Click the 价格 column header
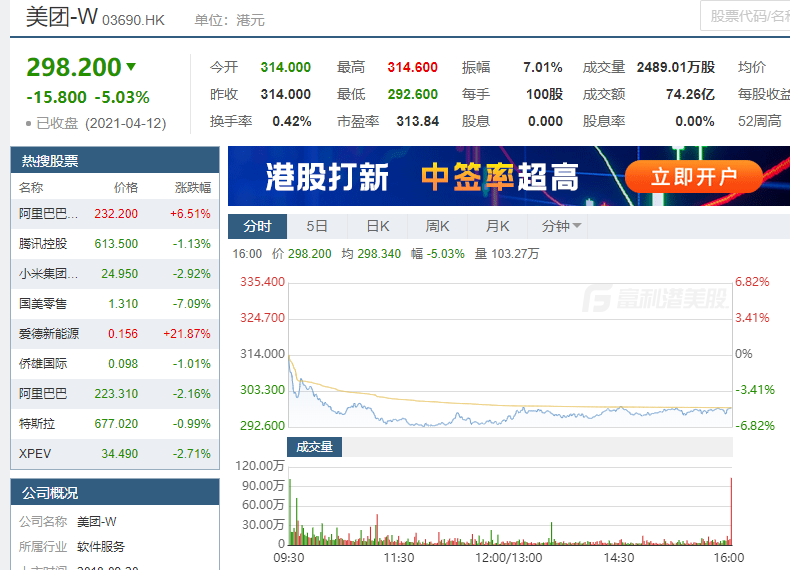The height and width of the screenshot is (570, 790). pyautogui.click(x=126, y=187)
